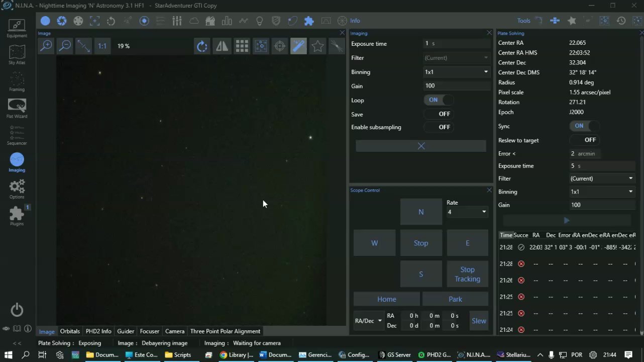Screen dimensions: 644x362
Task: Zoom out of the image
Action: 65,46
